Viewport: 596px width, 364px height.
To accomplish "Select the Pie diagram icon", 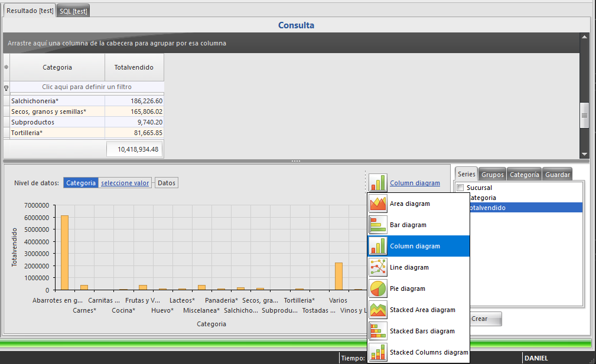I will click(x=378, y=288).
